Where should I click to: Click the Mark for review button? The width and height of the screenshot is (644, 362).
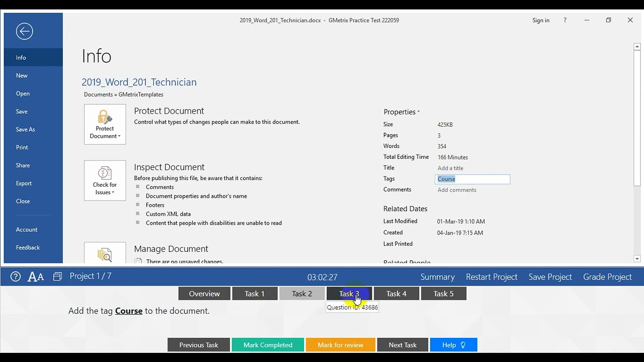(x=341, y=345)
